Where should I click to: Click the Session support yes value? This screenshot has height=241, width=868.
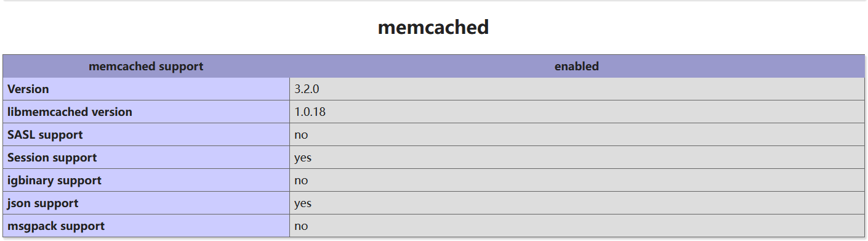tap(303, 158)
